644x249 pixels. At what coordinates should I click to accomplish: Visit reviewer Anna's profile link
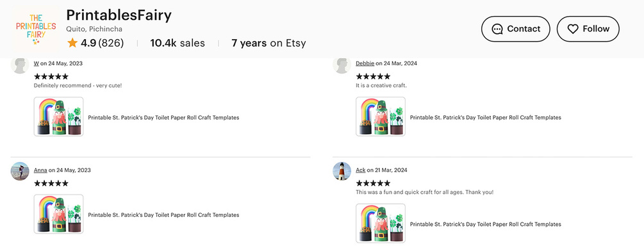[40, 170]
